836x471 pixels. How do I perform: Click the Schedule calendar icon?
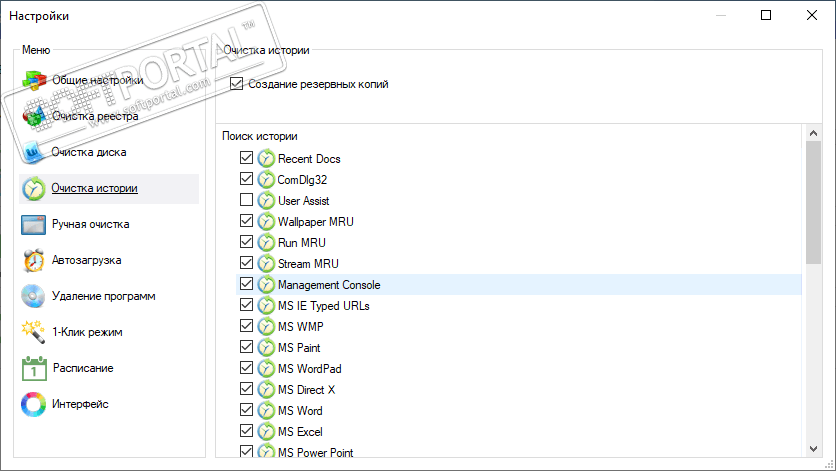tap(35, 368)
